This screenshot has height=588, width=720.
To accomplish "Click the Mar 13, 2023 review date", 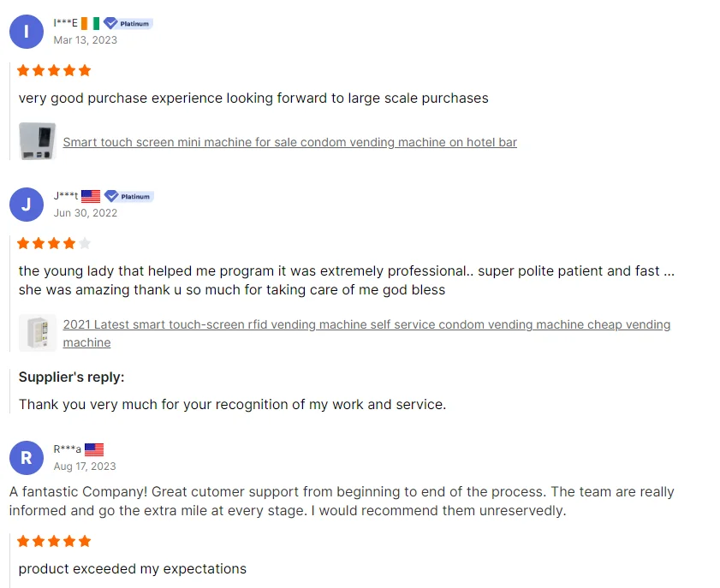I will coord(86,40).
